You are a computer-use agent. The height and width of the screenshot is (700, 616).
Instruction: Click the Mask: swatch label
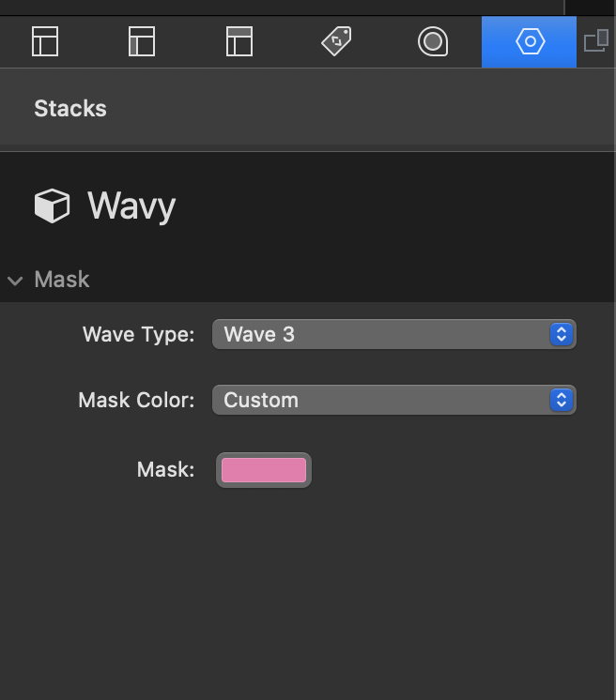[165, 470]
